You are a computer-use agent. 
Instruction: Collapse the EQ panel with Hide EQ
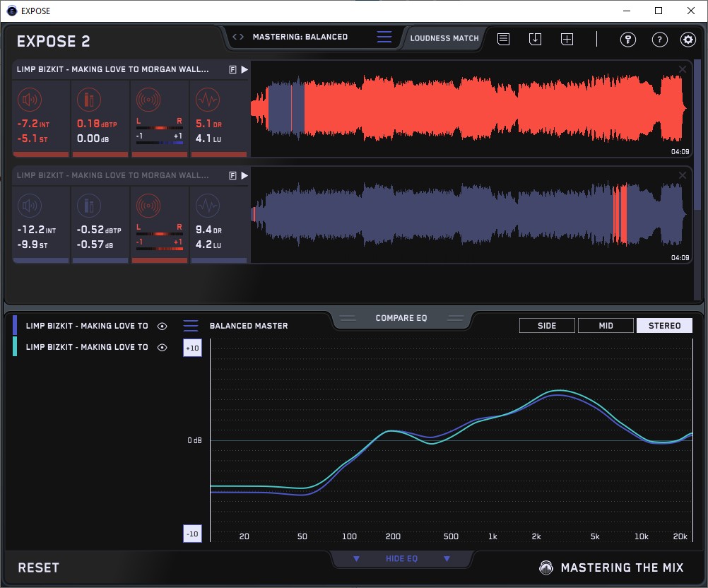[401, 559]
